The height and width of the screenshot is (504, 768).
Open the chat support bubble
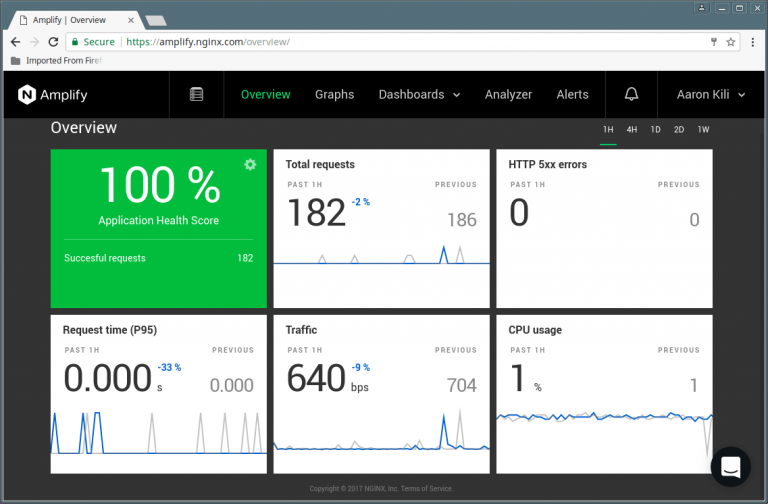click(730, 466)
